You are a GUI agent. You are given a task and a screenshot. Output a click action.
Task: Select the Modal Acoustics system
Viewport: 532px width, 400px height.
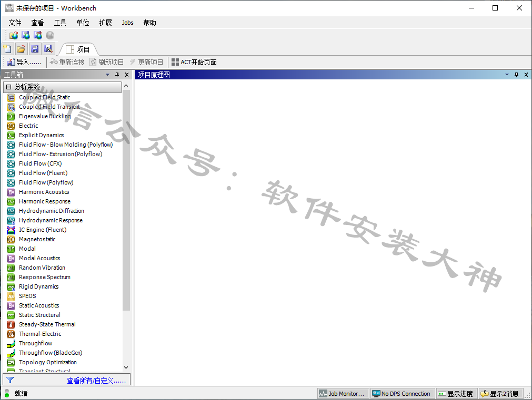tap(39, 258)
